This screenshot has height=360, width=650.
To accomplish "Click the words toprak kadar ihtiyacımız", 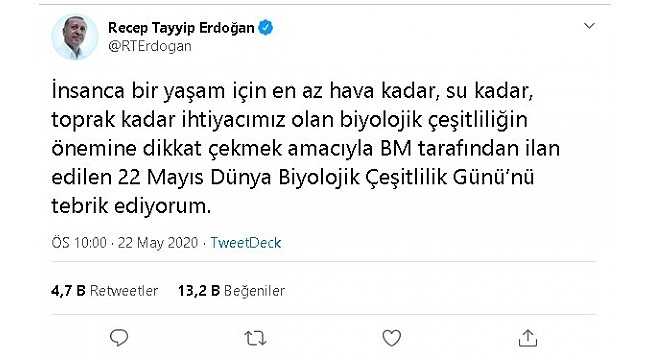I will [168, 120].
